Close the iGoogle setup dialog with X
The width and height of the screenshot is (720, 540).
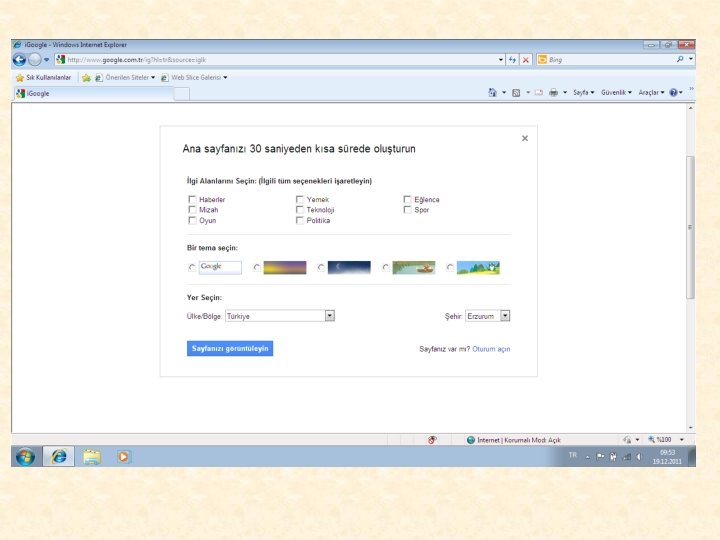pyautogui.click(x=525, y=138)
